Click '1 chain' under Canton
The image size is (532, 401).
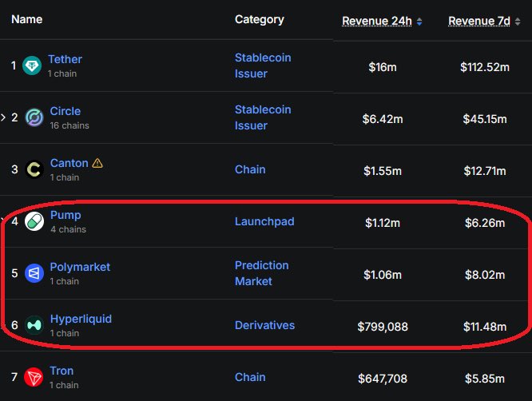click(x=65, y=177)
